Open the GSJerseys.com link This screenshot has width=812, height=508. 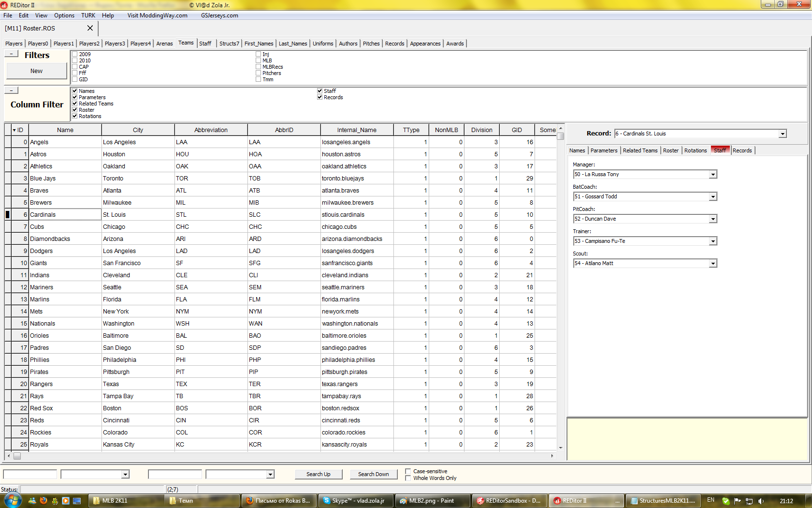(219, 15)
